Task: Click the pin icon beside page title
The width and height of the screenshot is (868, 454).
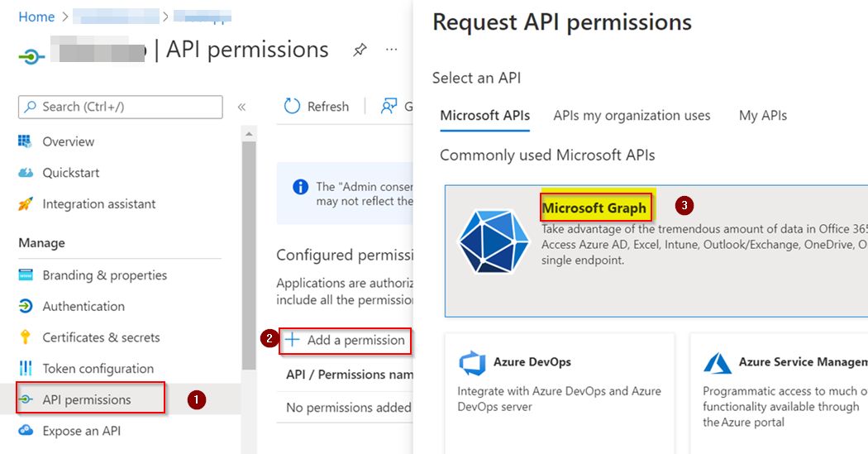Action: (x=360, y=50)
